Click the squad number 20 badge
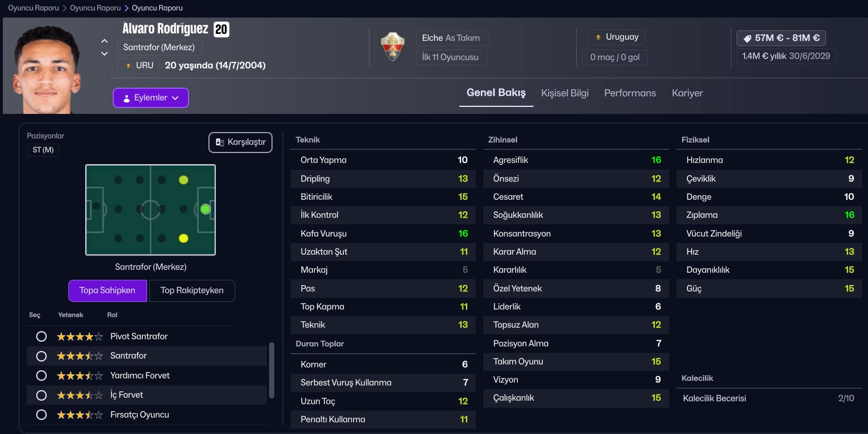Screen dimensions: 868x434 coord(221,29)
